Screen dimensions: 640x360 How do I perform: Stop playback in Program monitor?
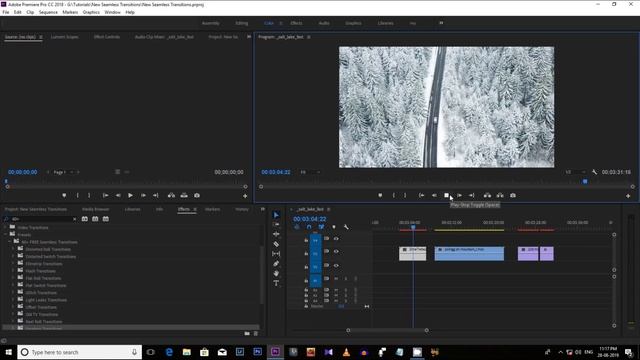point(447,196)
